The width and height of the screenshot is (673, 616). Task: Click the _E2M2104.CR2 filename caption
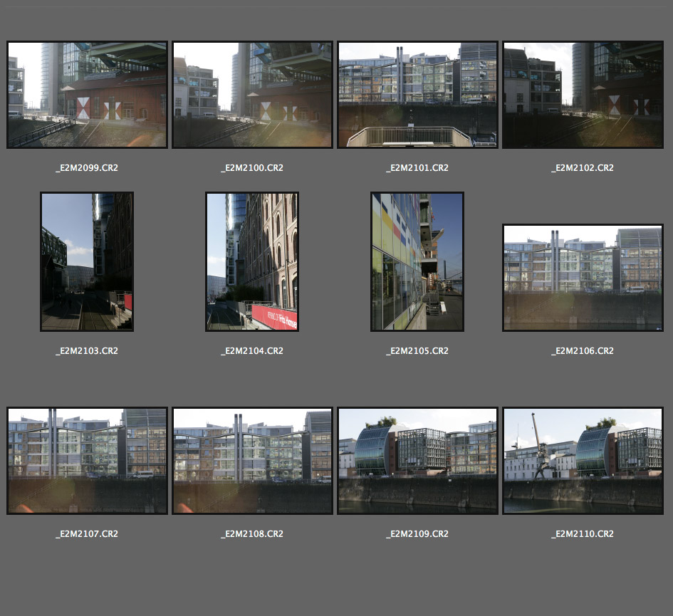[x=252, y=351]
